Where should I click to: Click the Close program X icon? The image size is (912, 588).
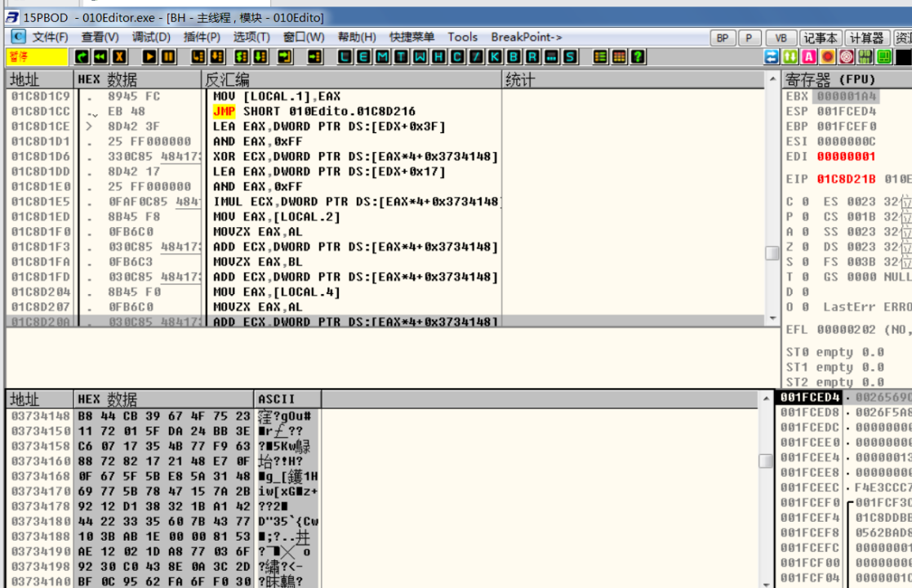point(120,57)
